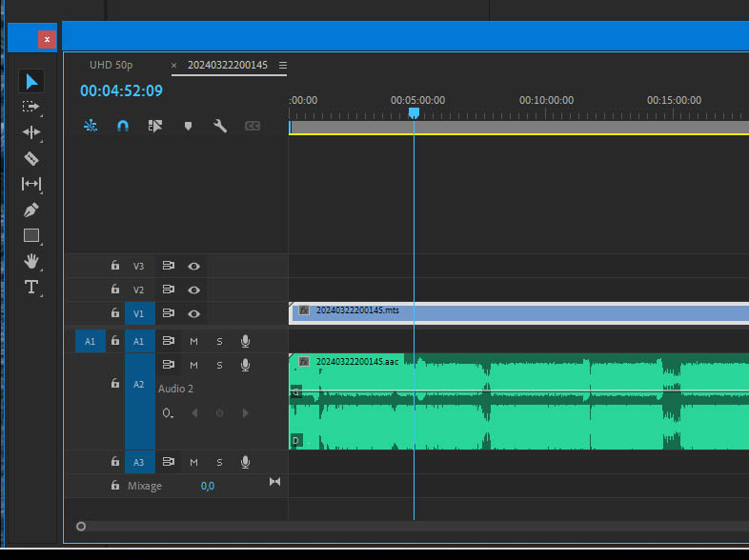The width and height of the screenshot is (749, 560).
Task: Click the playhead timecode 00:04:52:09
Action: pyautogui.click(x=121, y=90)
